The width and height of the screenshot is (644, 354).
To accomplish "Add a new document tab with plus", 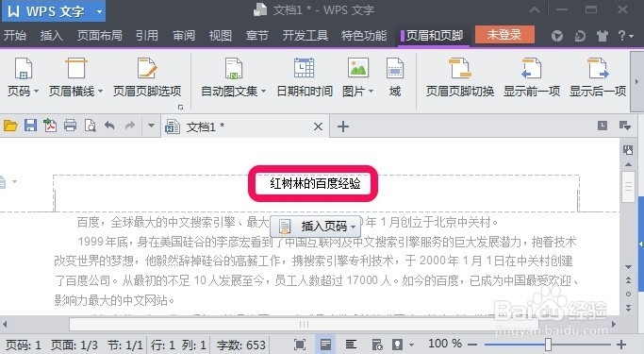I will click(x=343, y=126).
